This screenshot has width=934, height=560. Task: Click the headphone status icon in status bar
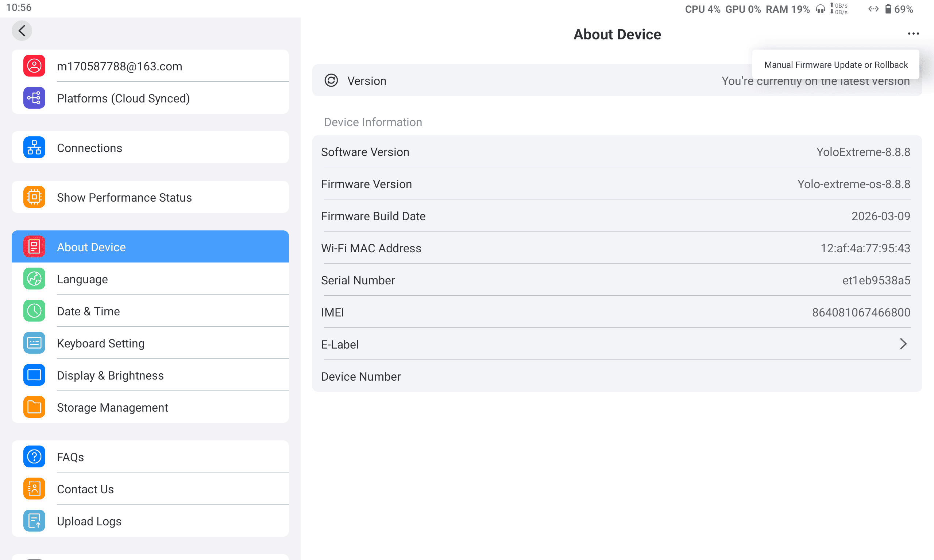[x=821, y=9]
